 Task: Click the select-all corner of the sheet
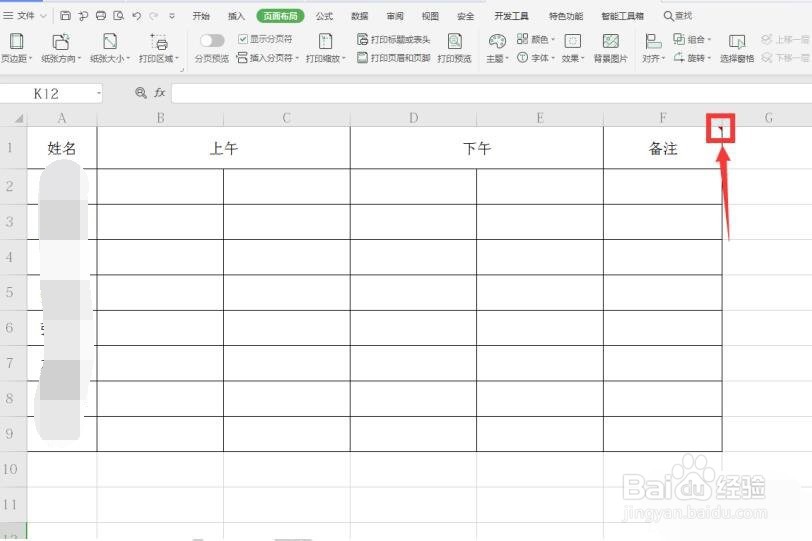tap(19, 119)
